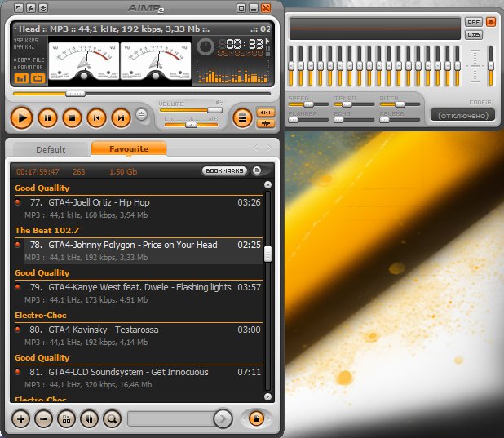The image size is (504, 438).
Task: Select the Favourite playlist tab
Action: click(129, 149)
